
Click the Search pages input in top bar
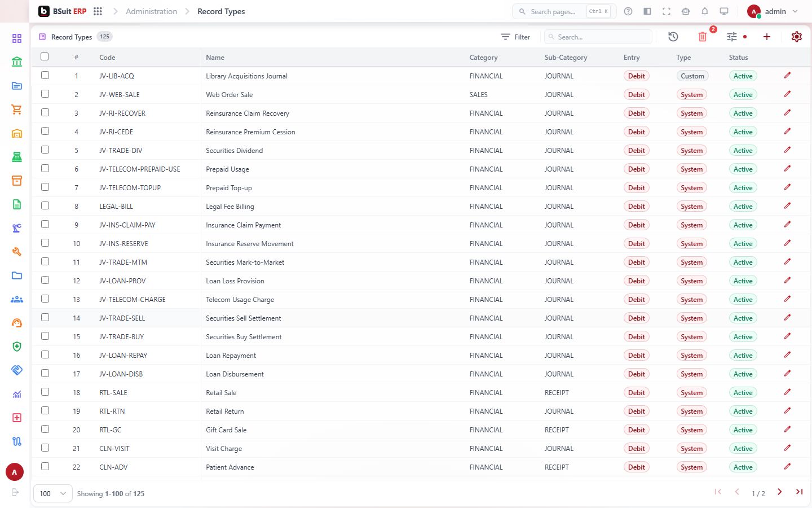tap(564, 11)
